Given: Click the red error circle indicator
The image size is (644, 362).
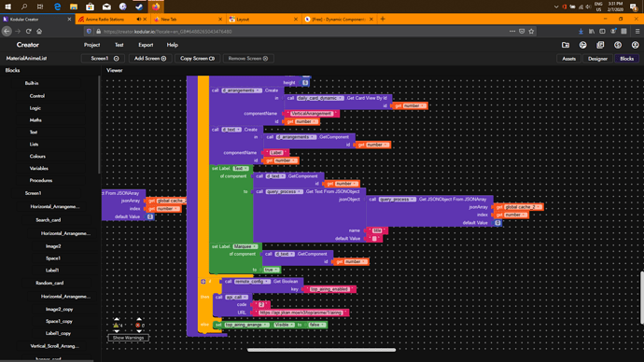Looking at the screenshot, I should point(138,325).
